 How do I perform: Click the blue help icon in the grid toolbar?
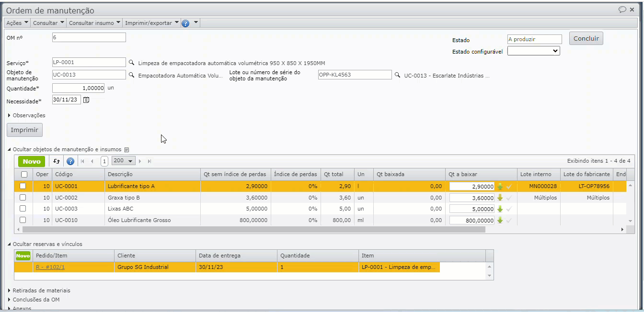(x=70, y=161)
